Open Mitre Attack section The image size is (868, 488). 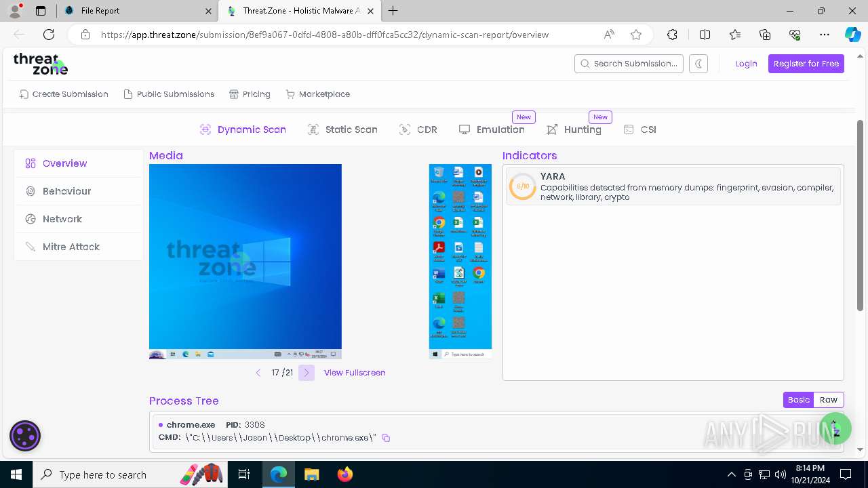78,247
